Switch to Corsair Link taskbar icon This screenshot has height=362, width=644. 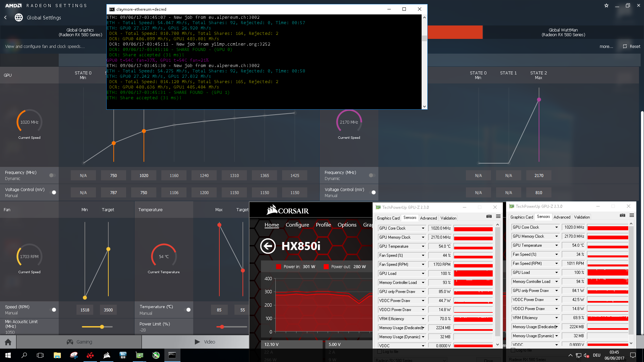107,355
